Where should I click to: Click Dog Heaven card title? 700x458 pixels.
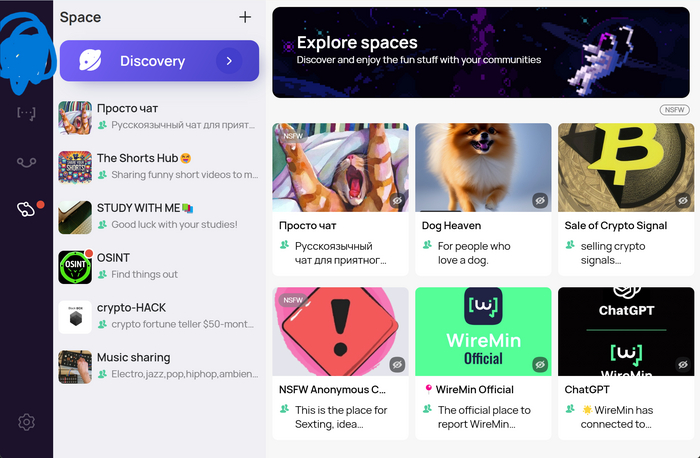(x=451, y=225)
